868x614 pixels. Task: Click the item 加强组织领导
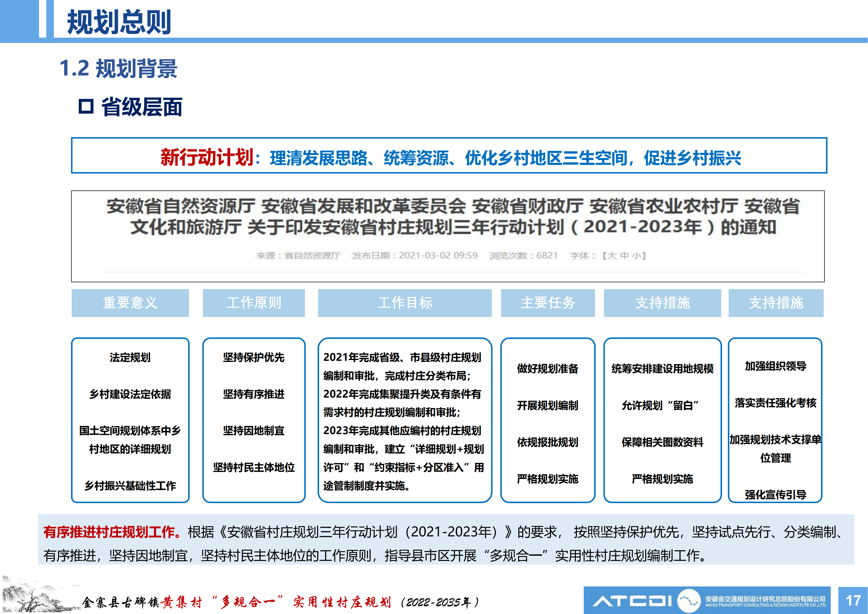point(776,366)
